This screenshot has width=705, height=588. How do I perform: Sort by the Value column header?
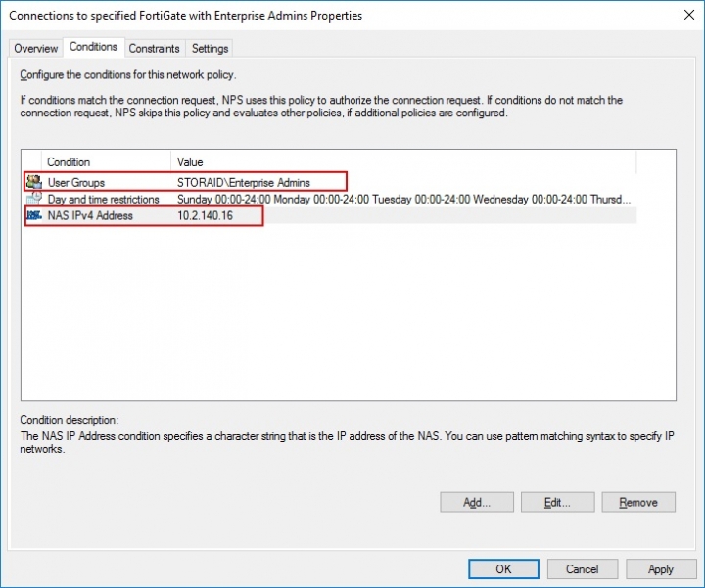click(x=403, y=161)
